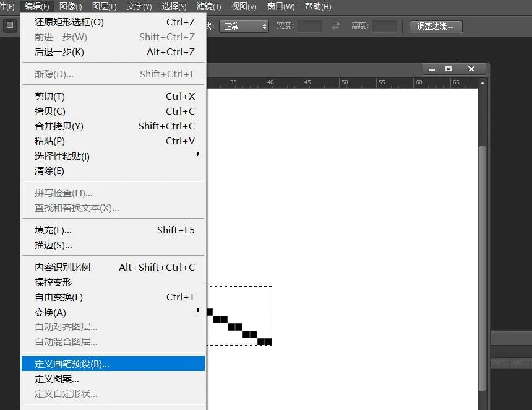Open the 图像 menu
Image resolution: width=532 pixels, height=410 pixels.
pos(71,6)
